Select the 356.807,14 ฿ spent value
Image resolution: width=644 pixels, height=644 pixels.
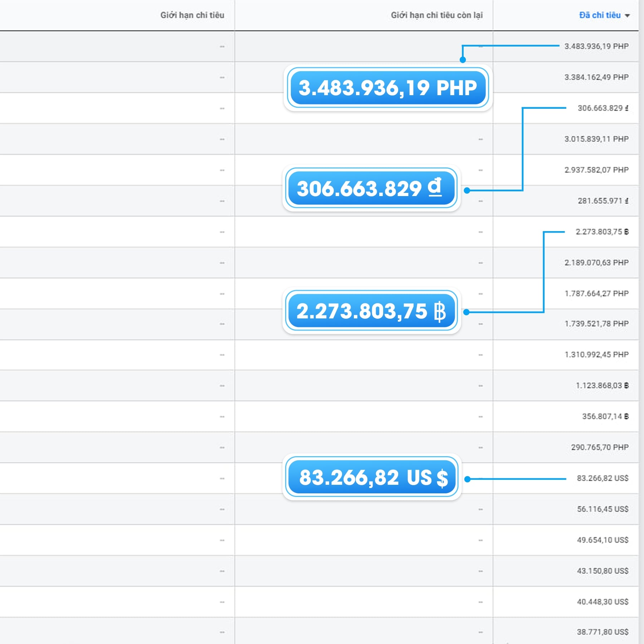pos(605,416)
